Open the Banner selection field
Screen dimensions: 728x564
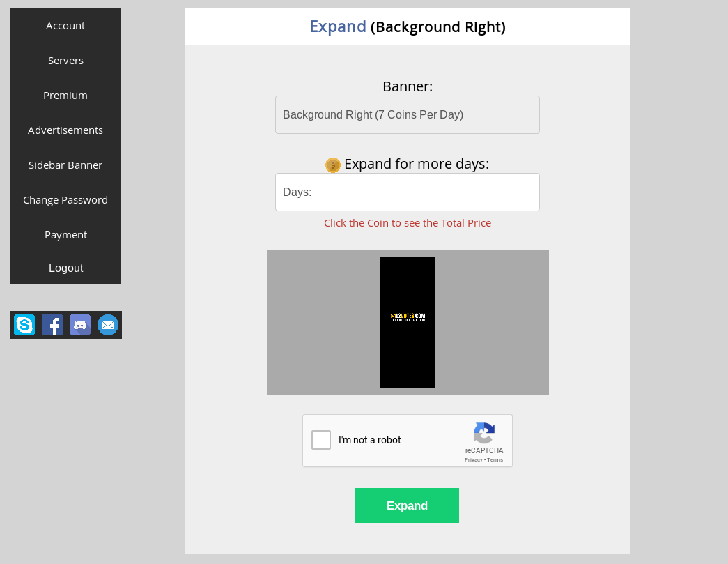(407, 115)
